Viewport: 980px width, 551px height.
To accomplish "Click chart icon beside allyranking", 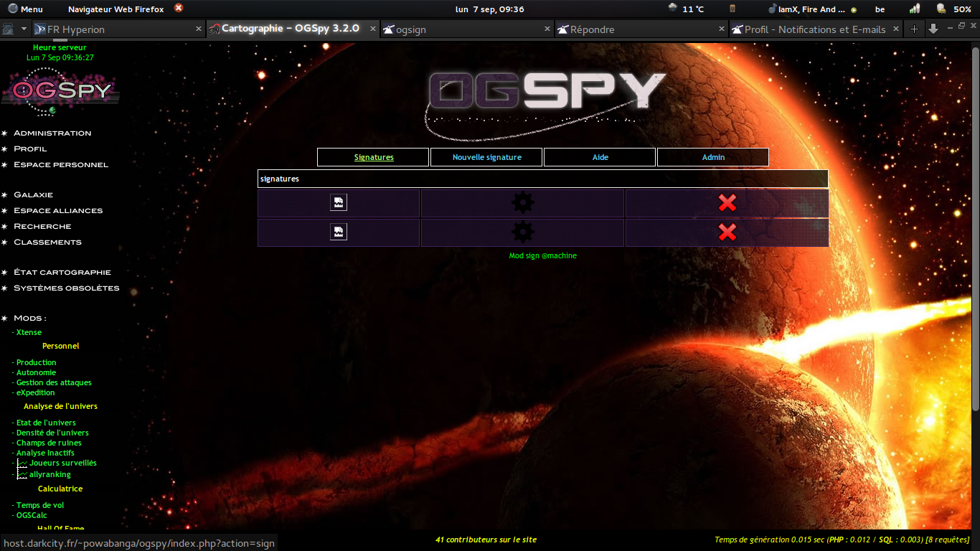I will (x=22, y=474).
